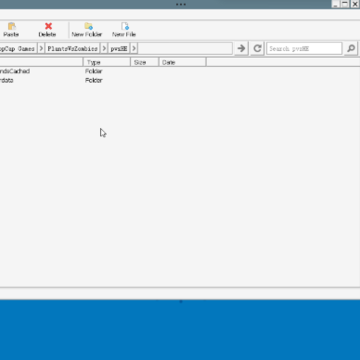Click the Paste toolbar icon
Image resolution: width=360 pixels, height=360 pixels.
[11, 30]
